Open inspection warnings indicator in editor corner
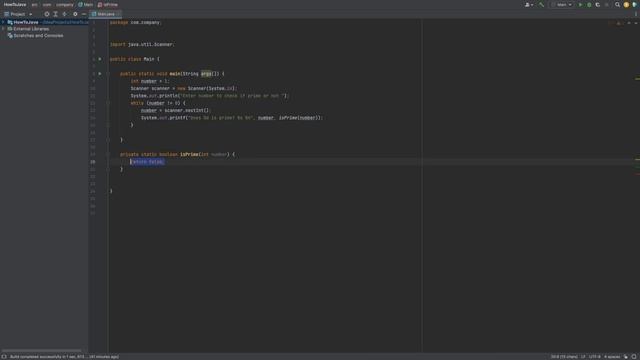This screenshot has width=640, height=360. [619, 23]
